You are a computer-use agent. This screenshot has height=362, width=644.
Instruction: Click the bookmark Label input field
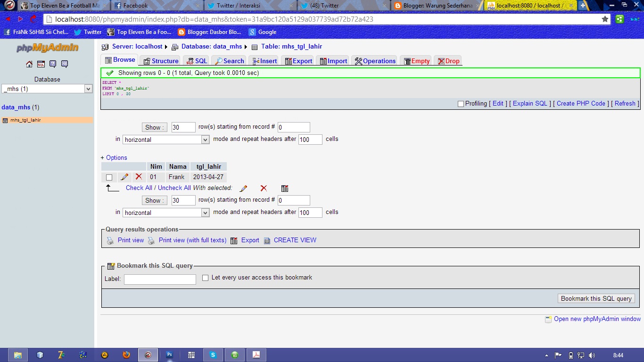point(160,280)
